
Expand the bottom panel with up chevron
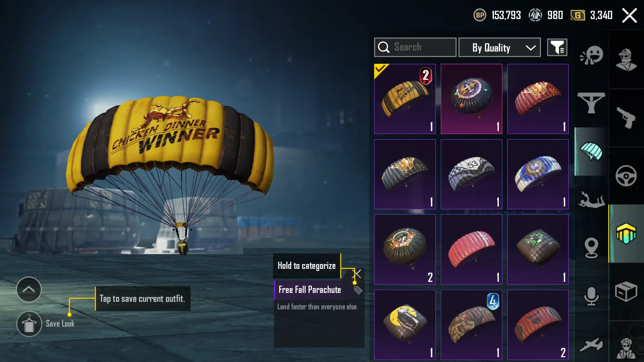coord(29,289)
